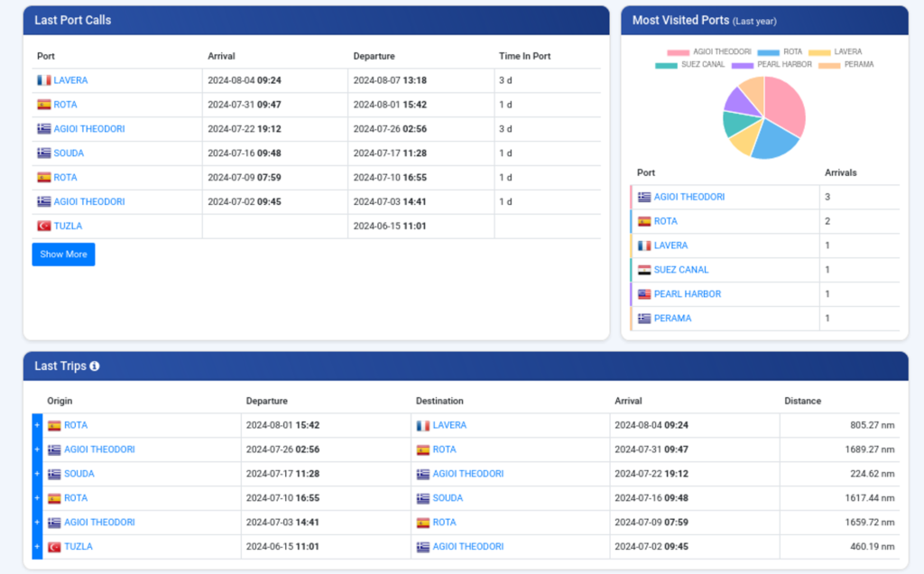This screenshot has width=924, height=574.
Task: Click the France flag beside LAVERA in Last Port Calls
Action: pyautogui.click(x=43, y=80)
